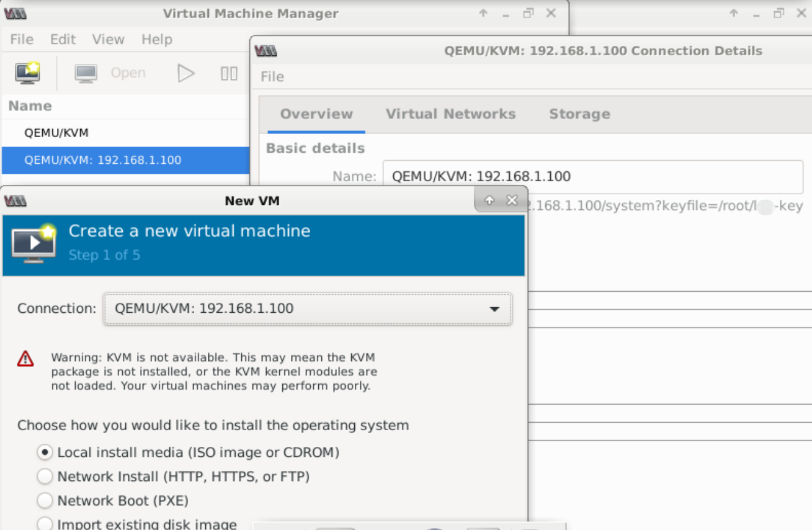The width and height of the screenshot is (812, 530).
Task: Click the create new virtual machine toolbar icon
Action: pos(28,73)
